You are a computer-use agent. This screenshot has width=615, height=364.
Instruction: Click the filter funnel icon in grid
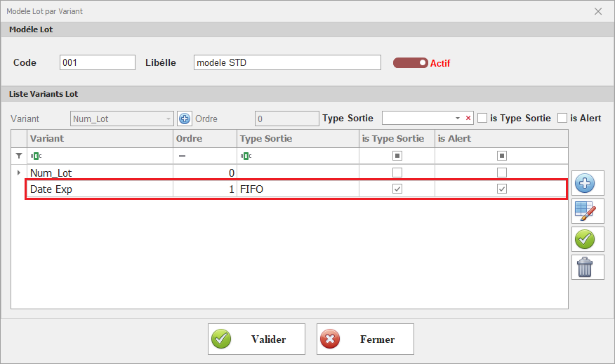19,156
